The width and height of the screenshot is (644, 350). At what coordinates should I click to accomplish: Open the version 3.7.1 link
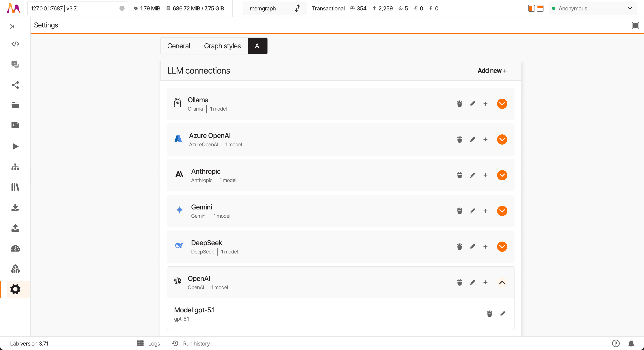pos(34,343)
